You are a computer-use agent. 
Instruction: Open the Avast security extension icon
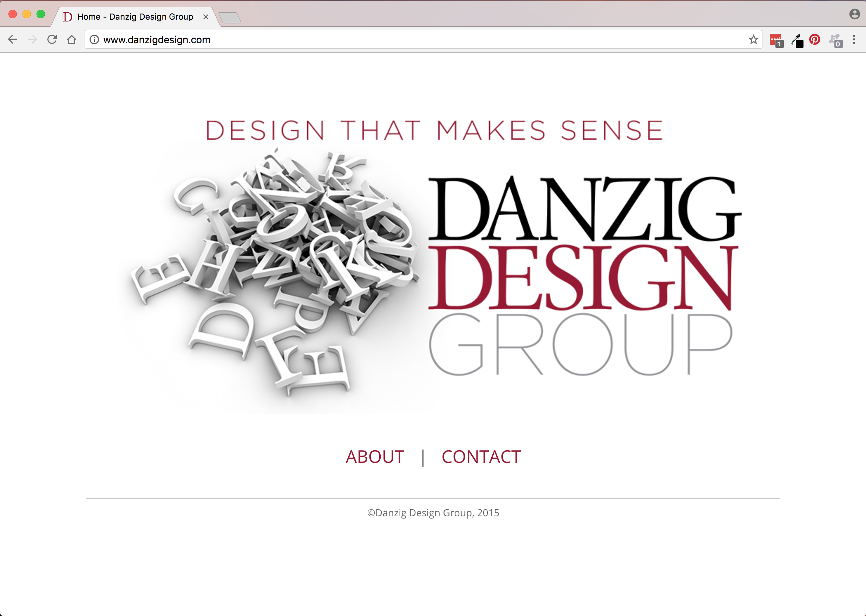(835, 40)
